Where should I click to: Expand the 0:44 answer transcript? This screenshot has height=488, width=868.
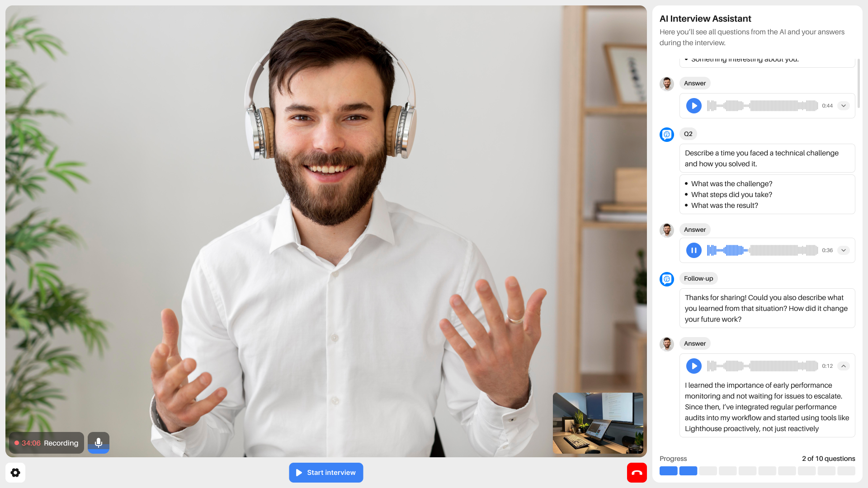843,106
